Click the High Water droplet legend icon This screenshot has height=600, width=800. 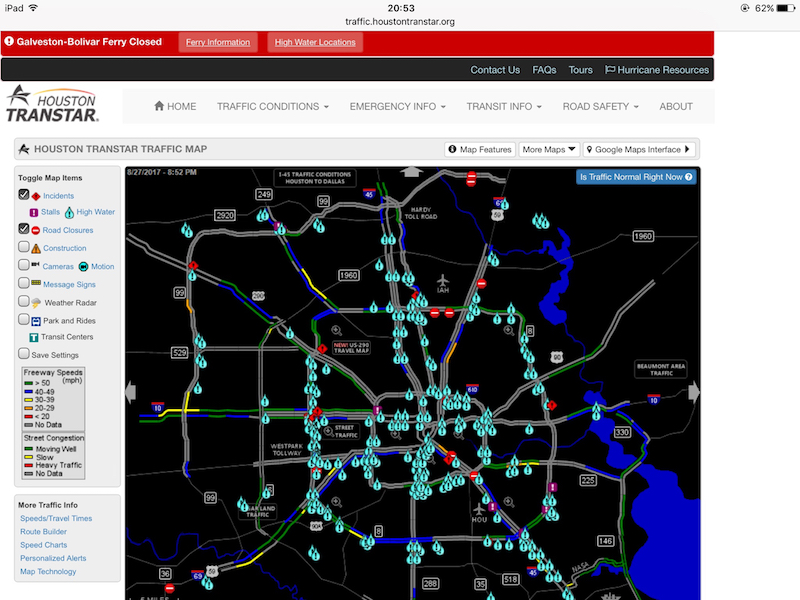69,212
